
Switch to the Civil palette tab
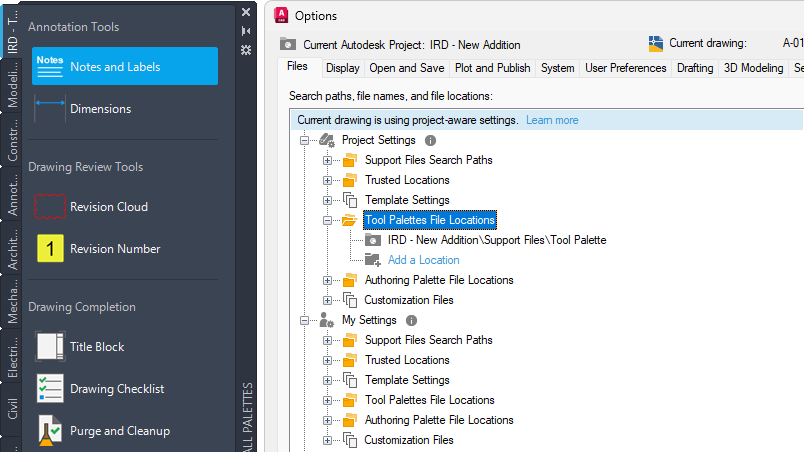click(10, 408)
